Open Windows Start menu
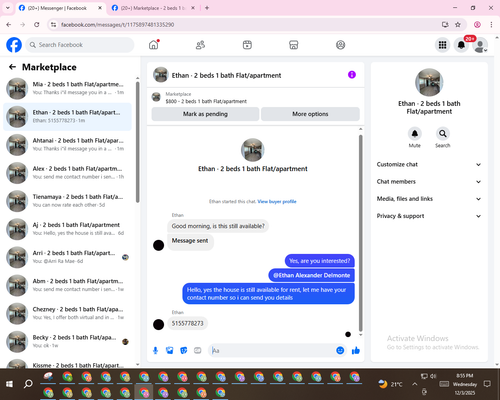 (x=9, y=384)
